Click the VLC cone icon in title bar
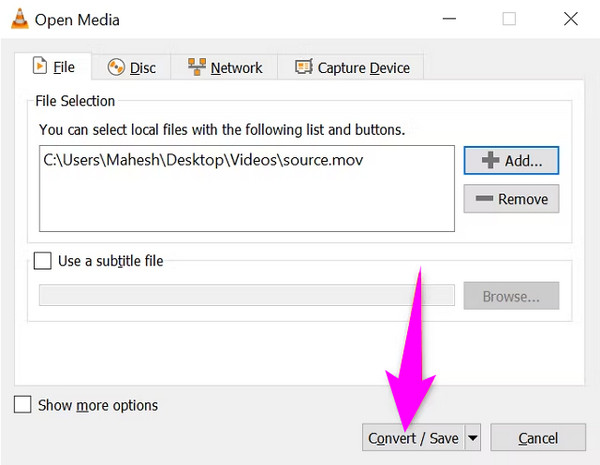The width and height of the screenshot is (600, 465). [20, 19]
